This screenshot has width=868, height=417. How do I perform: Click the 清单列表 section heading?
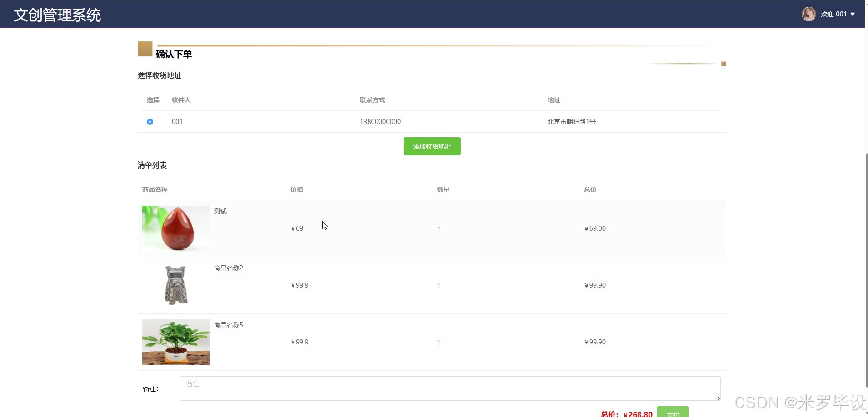(x=152, y=165)
